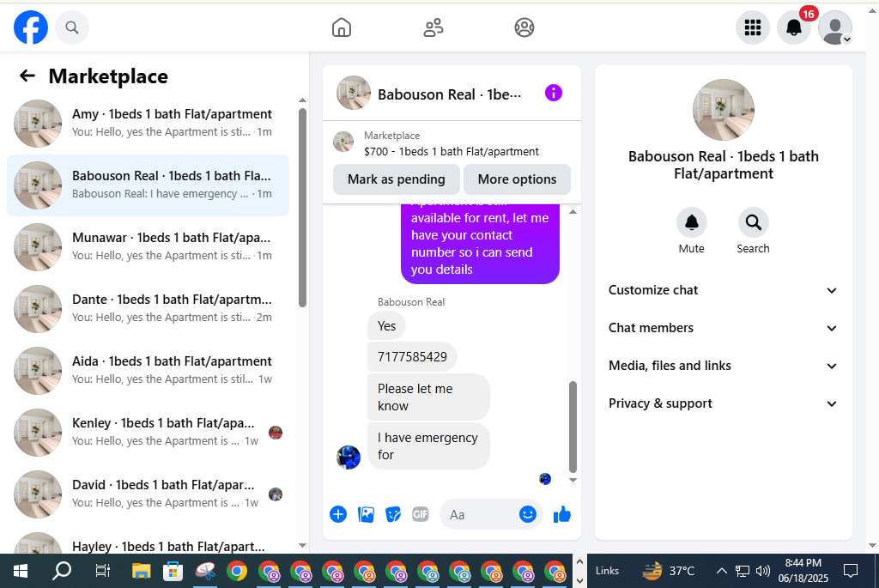Open David's conversation

click(148, 494)
